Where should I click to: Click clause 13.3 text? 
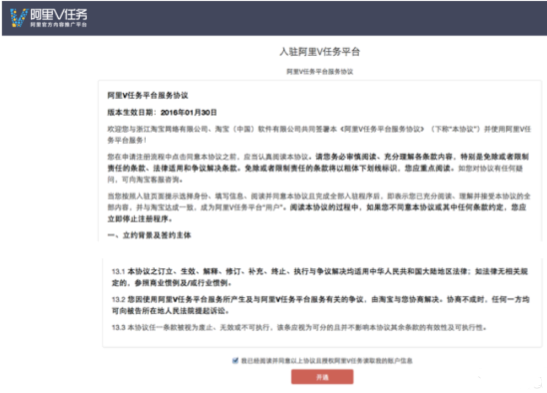click(x=299, y=327)
